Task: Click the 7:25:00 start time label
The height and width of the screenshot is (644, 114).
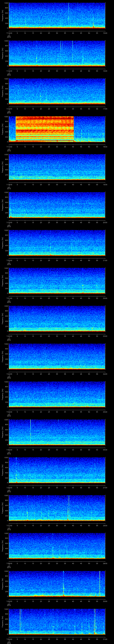Action: (9, 450)
